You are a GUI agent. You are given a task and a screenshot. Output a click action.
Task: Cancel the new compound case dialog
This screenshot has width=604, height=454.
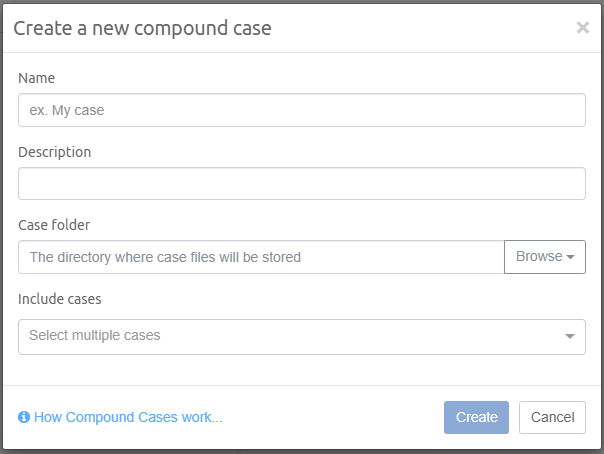click(x=552, y=417)
